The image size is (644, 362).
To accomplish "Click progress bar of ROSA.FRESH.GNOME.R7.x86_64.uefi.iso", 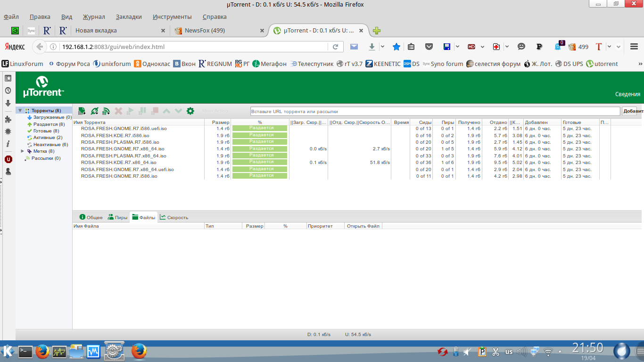I will point(260,169).
